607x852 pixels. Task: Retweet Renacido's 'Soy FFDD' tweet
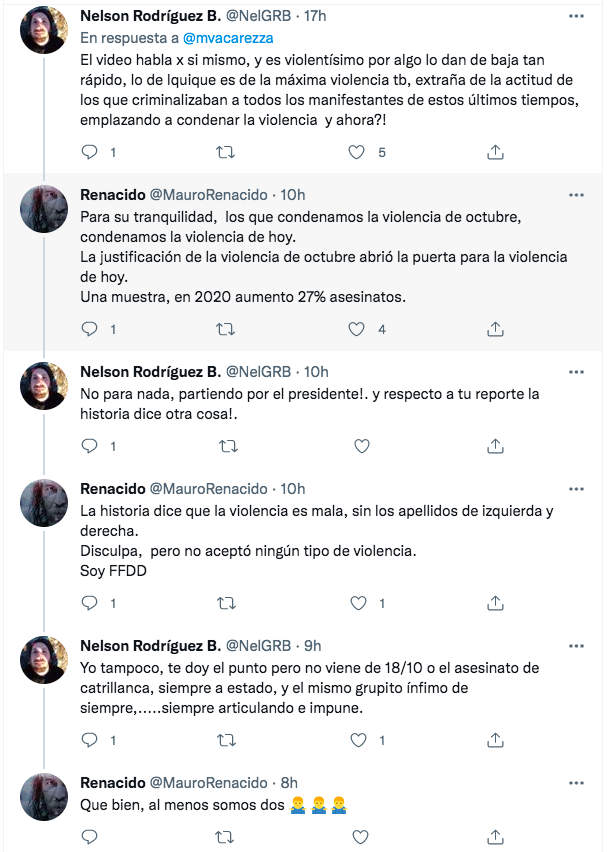tap(226, 603)
